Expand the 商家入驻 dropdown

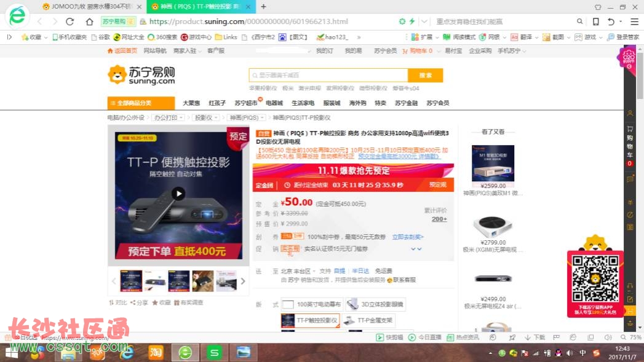click(x=187, y=51)
